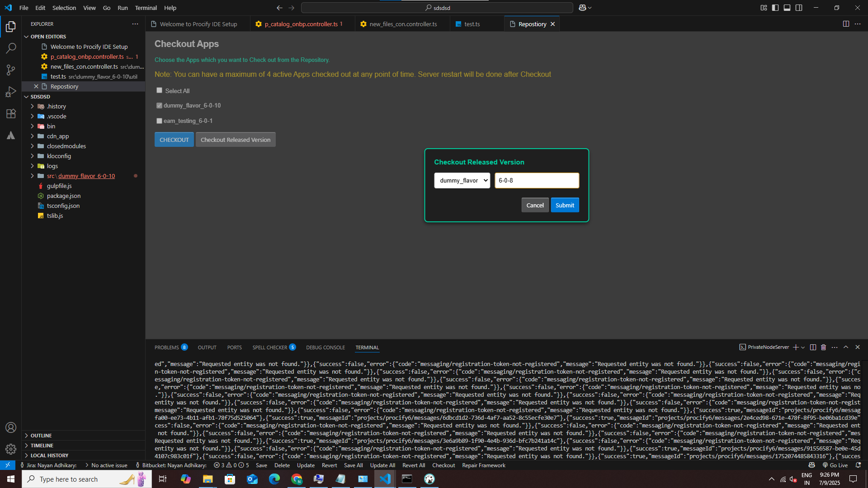
Task: Click the CHECKOUT button
Action: (174, 140)
